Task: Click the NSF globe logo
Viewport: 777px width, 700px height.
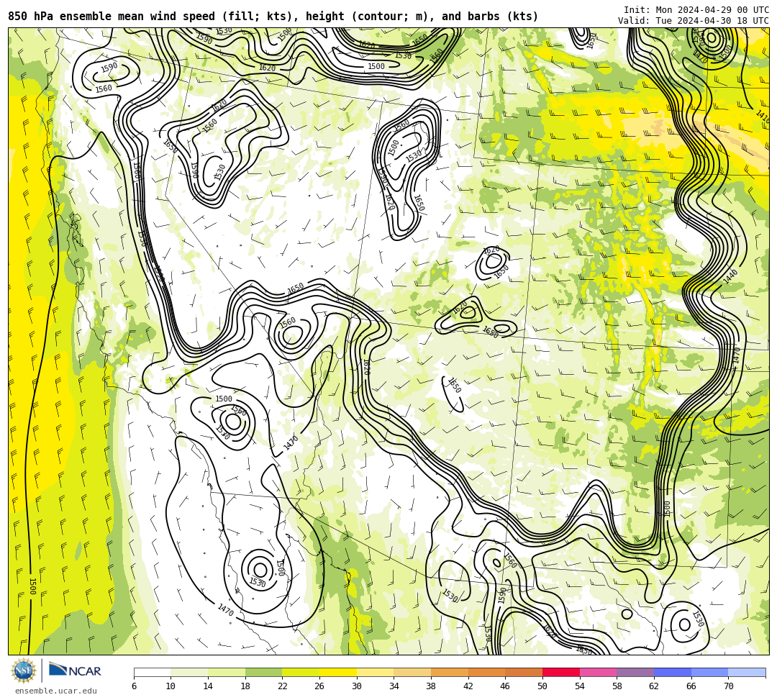Action: [x=23, y=671]
